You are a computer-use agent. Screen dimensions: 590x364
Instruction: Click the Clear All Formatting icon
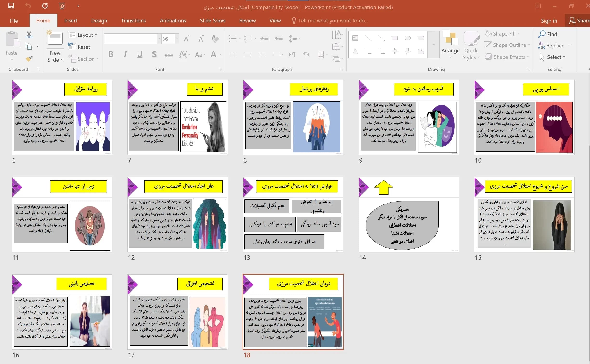(215, 38)
